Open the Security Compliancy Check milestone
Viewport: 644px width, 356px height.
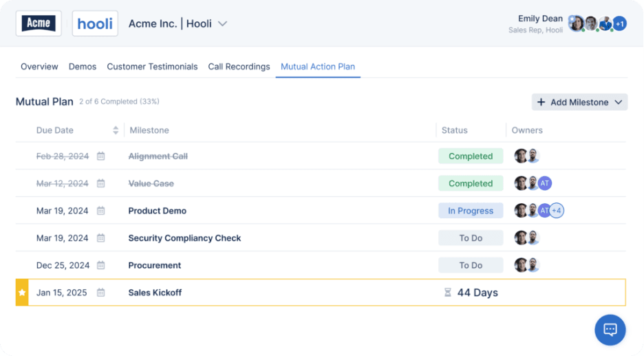(x=184, y=238)
